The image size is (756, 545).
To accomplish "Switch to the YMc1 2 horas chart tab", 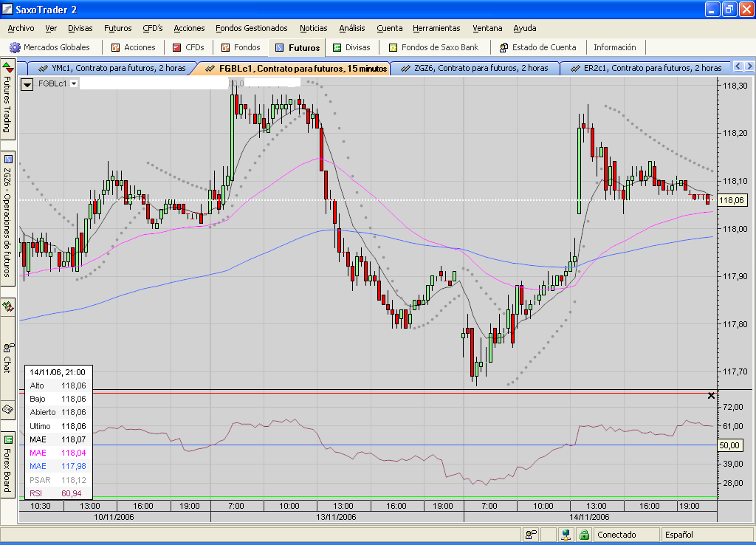I will pyautogui.click(x=112, y=68).
